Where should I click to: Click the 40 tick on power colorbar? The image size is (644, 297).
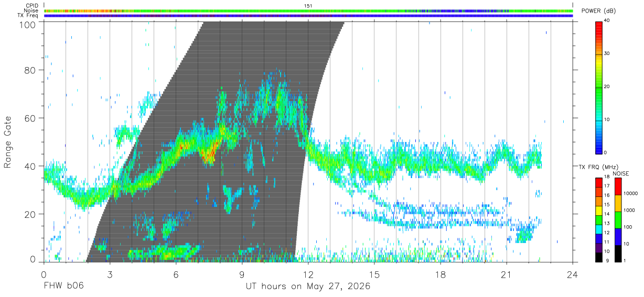[608, 21]
